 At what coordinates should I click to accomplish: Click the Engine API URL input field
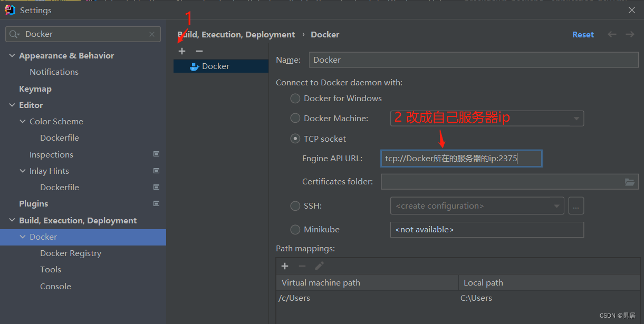click(460, 159)
